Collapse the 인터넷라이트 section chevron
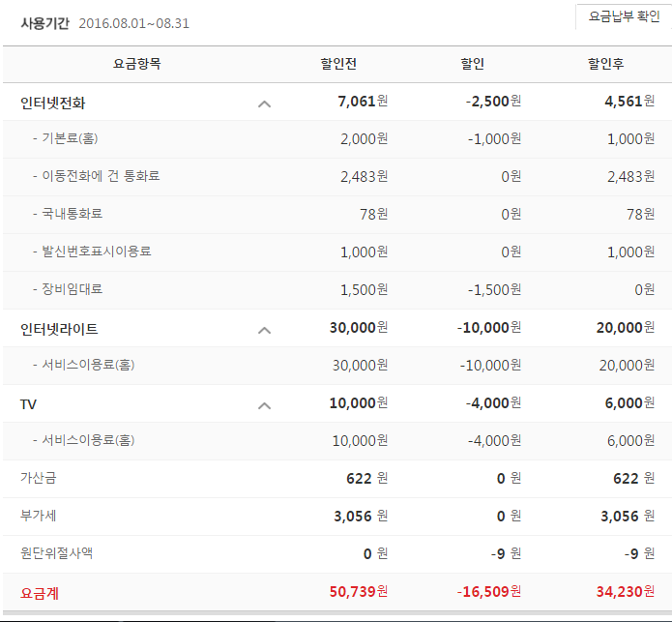Screen dimensions: 672x622 [264, 329]
